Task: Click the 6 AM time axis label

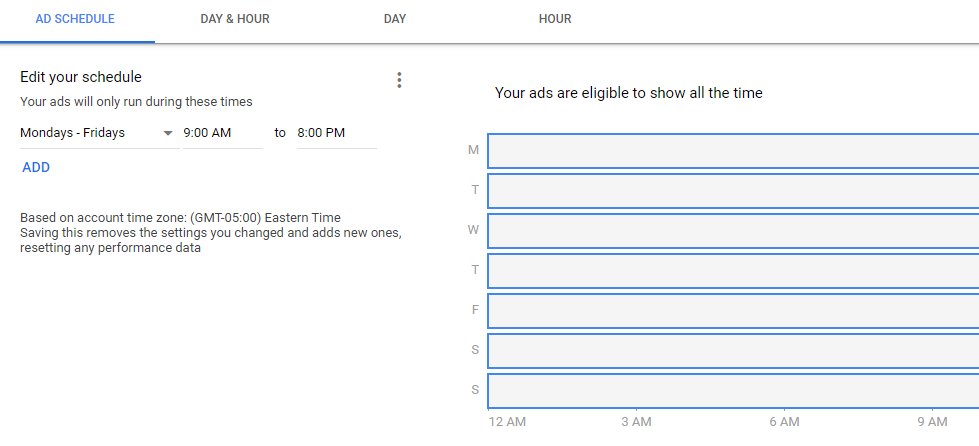Action: pos(784,423)
